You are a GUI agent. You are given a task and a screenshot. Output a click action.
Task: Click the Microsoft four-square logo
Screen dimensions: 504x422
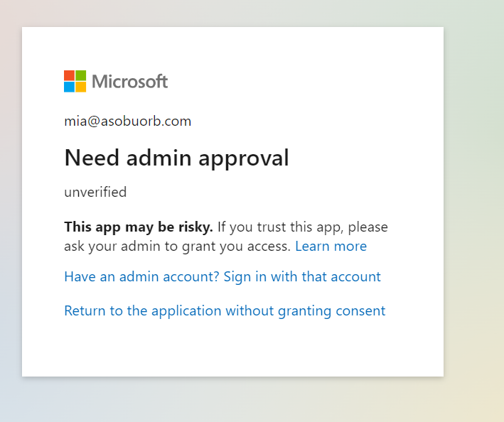(75, 81)
